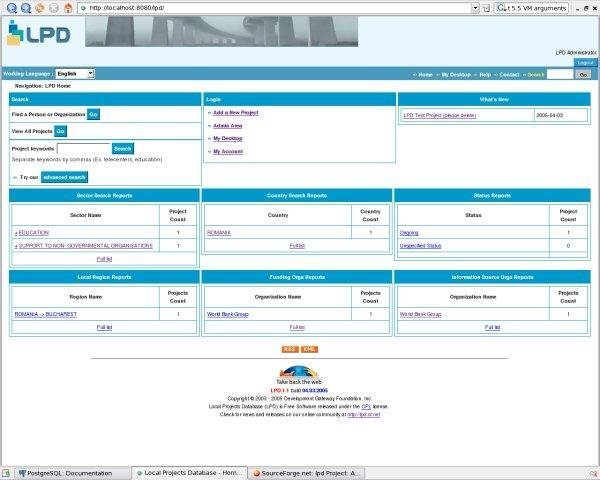600x480 pixels.
Task: Open the ROMANIA country link
Action: point(219,233)
